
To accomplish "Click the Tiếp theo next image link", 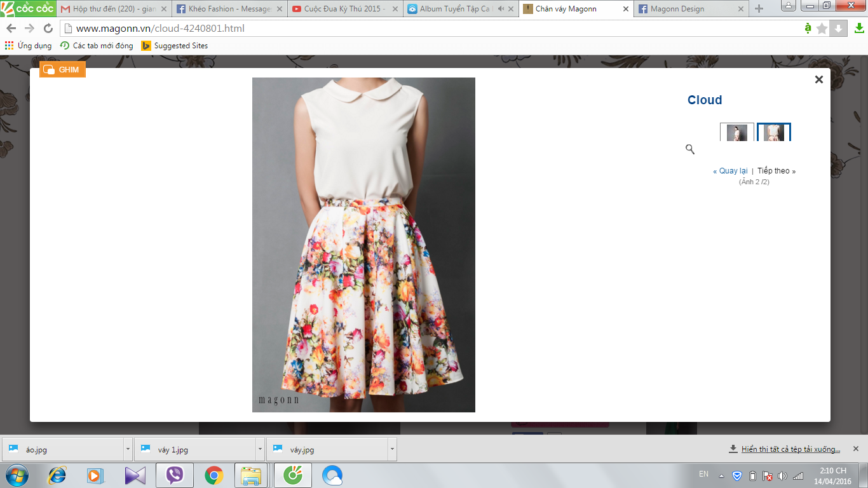I will [776, 171].
